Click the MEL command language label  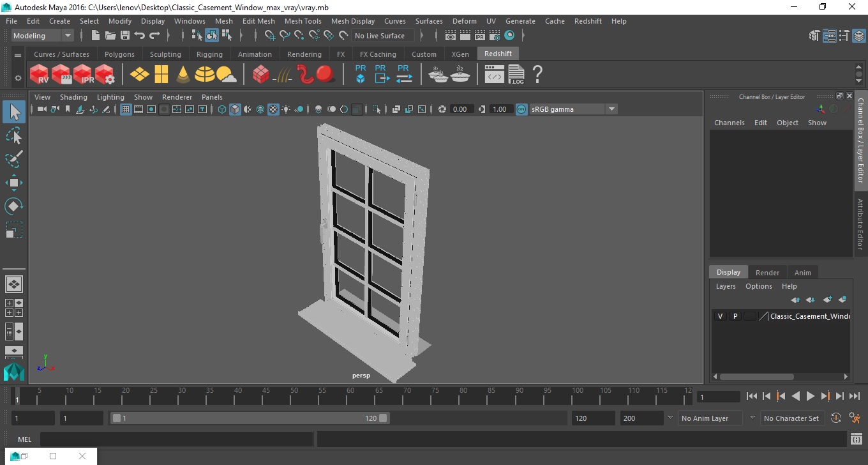tap(25, 439)
